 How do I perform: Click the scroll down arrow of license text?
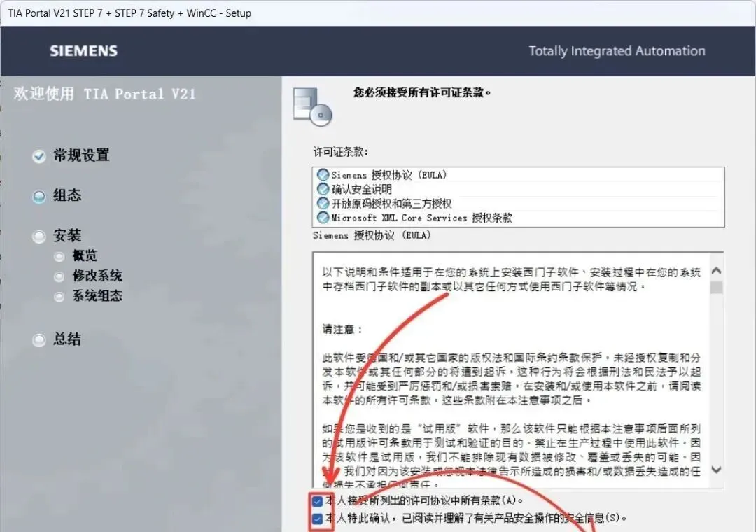[x=717, y=469]
